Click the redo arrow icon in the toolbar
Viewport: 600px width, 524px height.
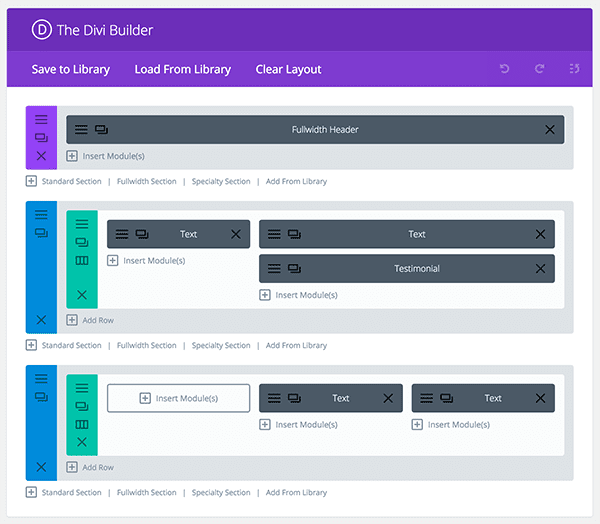[540, 69]
